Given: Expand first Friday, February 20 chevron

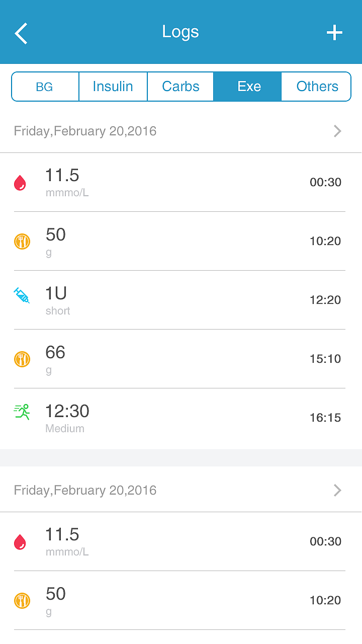Looking at the screenshot, I should coord(337,131).
